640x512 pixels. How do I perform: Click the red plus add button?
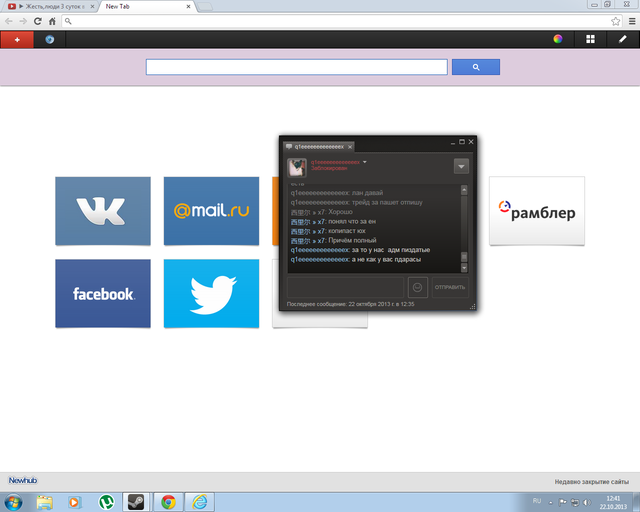(x=17, y=40)
